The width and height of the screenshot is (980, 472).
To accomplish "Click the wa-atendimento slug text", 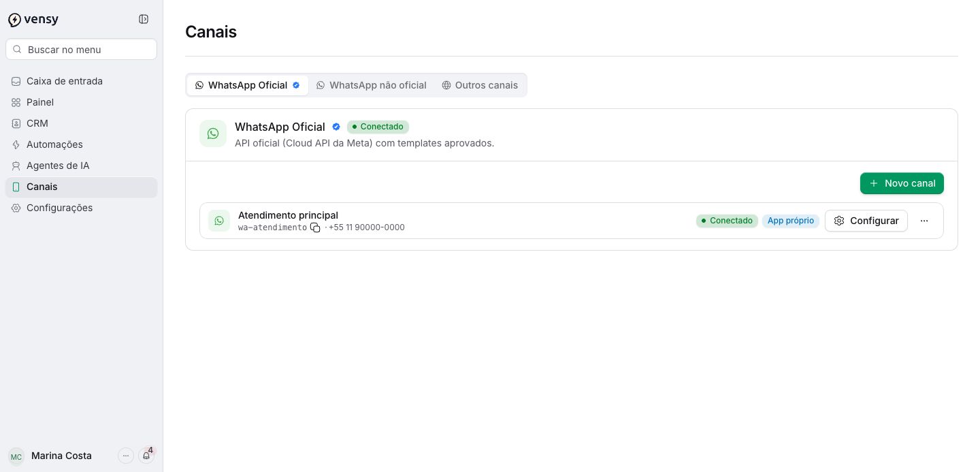I will tap(272, 227).
